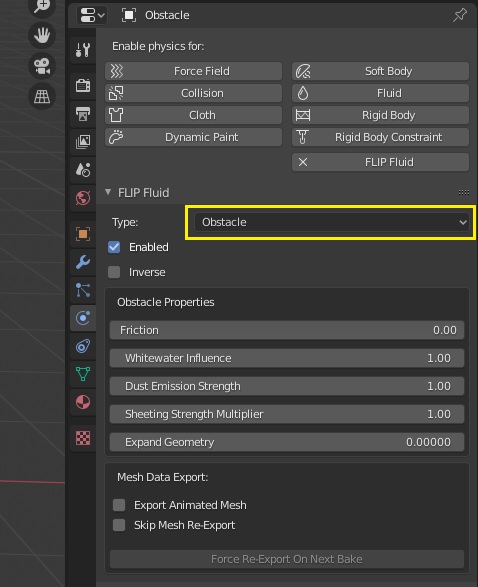
Task: Remove FLIP Fluid physics button
Action: (380, 162)
